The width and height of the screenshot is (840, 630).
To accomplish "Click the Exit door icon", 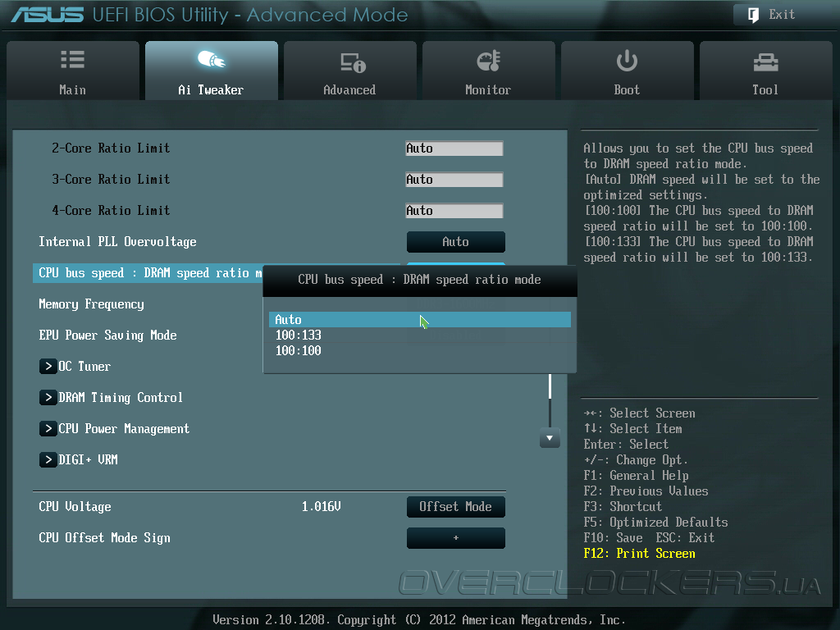I will (x=753, y=15).
